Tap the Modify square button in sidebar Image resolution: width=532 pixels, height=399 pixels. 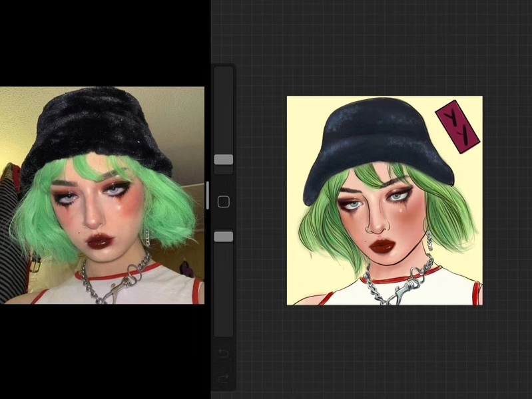tap(223, 201)
